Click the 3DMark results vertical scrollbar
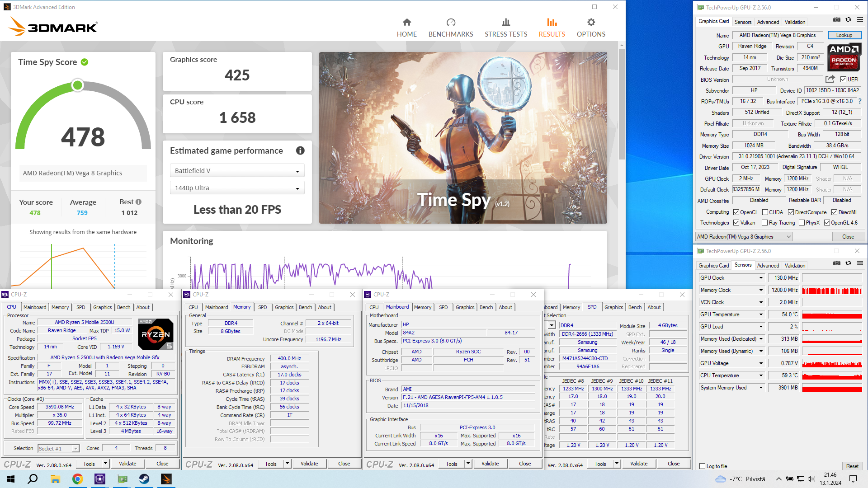The width and height of the screenshot is (868, 488). [x=622, y=104]
